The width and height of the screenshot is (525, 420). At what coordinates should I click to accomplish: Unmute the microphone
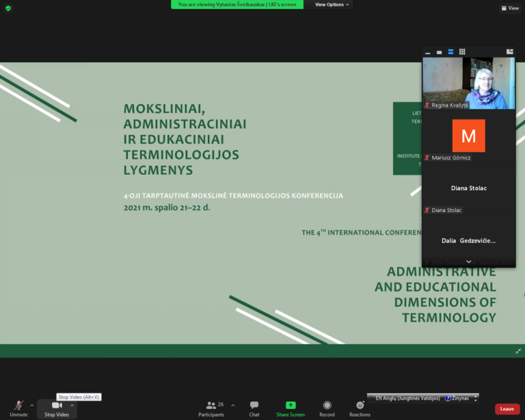coord(18,406)
